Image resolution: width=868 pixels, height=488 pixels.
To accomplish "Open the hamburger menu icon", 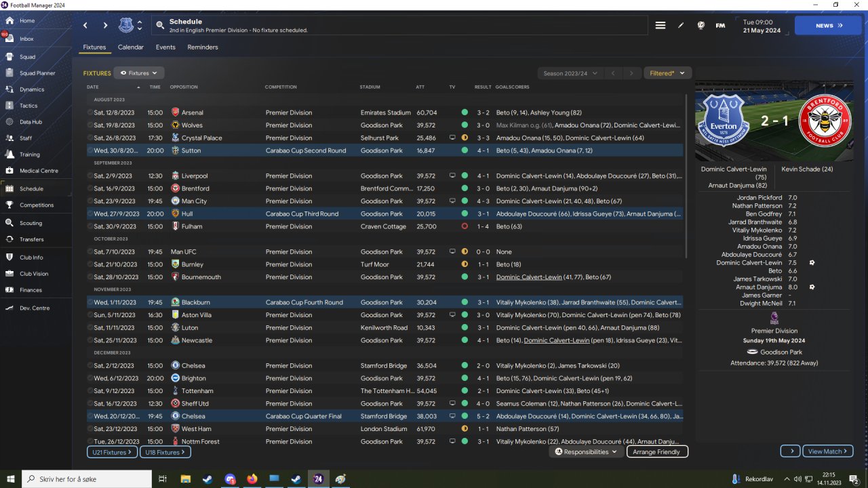I will click(660, 26).
